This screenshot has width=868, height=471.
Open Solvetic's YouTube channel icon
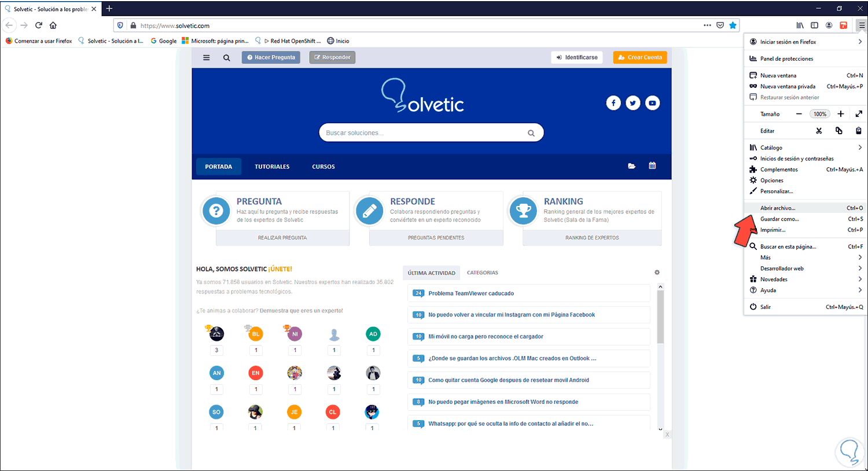[x=653, y=103]
